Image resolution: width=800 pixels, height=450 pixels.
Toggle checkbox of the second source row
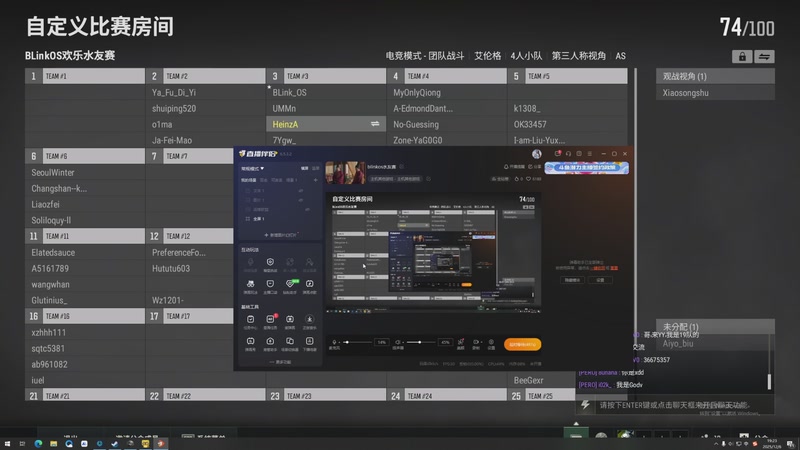coord(248,200)
